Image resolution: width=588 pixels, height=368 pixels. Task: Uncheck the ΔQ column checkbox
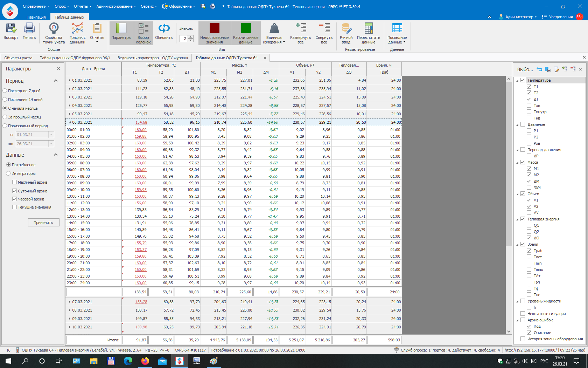529,238
